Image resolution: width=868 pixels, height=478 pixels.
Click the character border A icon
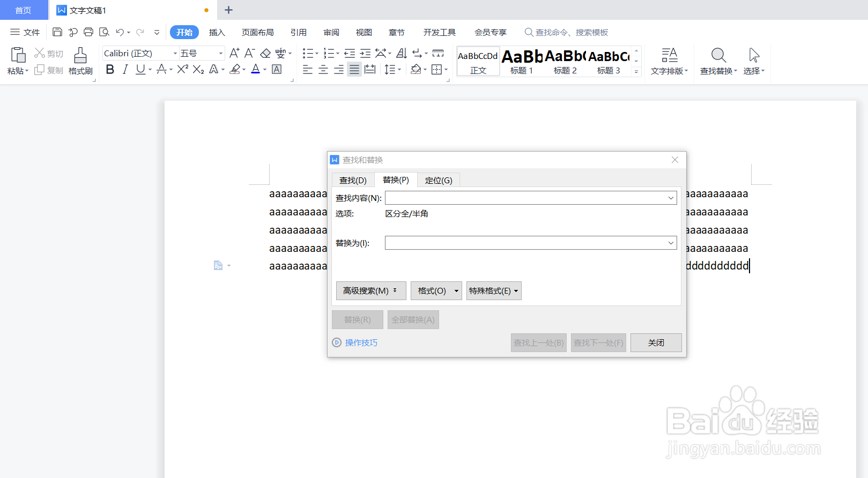277,69
